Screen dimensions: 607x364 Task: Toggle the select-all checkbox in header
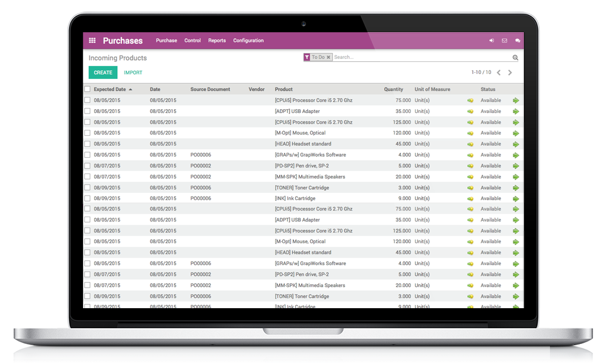click(87, 89)
